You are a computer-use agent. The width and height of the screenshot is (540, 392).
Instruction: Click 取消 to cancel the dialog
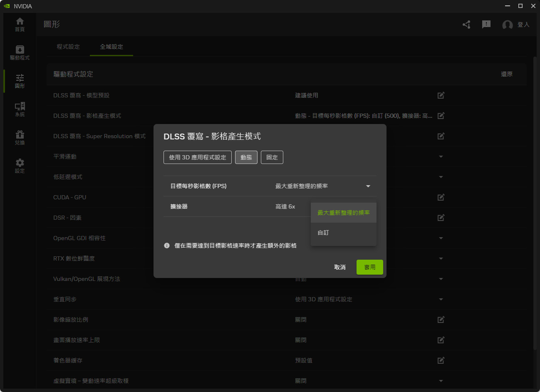tap(340, 267)
